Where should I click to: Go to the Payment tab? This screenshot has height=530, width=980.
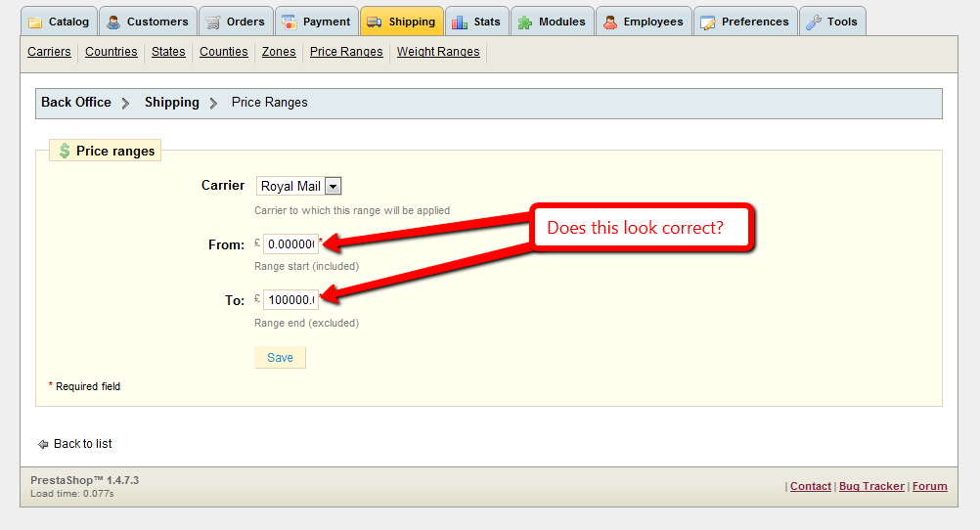[317, 22]
